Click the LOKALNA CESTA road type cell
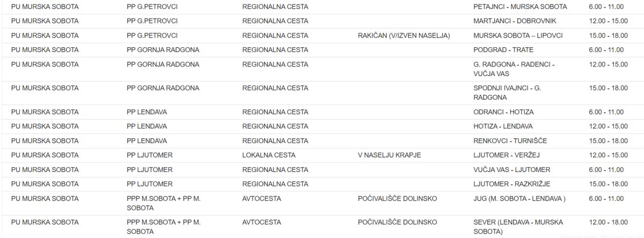Viewport: 644px width, 238px height. tap(269, 155)
